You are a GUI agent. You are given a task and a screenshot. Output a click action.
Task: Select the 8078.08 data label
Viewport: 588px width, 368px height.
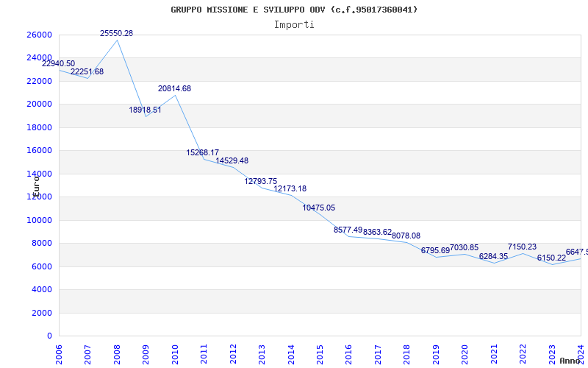pos(406,236)
